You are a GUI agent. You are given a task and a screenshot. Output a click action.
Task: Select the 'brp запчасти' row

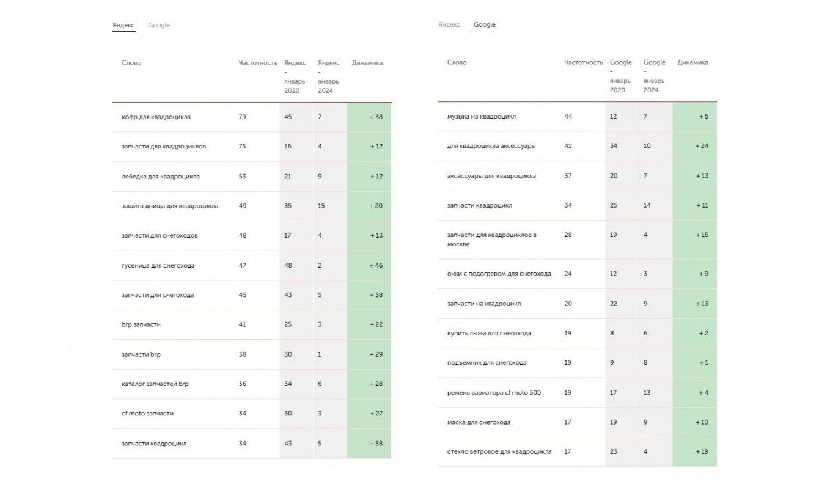[x=141, y=324]
